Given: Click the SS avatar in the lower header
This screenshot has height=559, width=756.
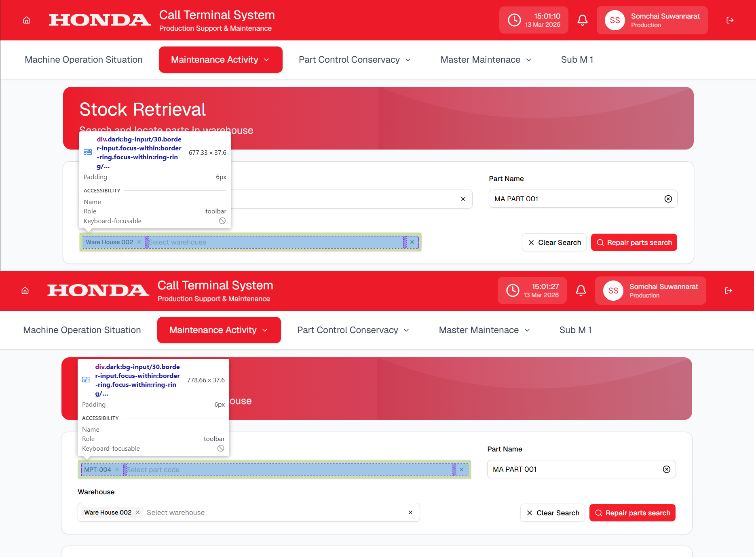Looking at the screenshot, I should click(x=613, y=291).
